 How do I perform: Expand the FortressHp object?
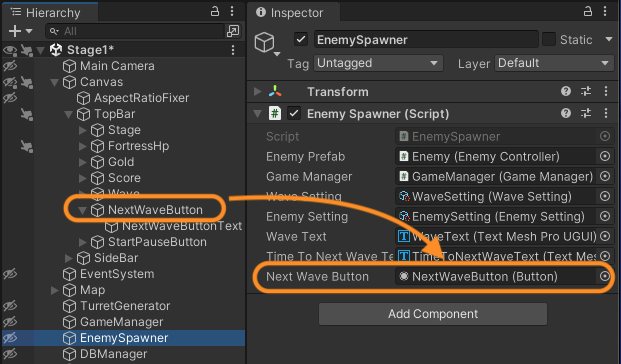click(82, 146)
